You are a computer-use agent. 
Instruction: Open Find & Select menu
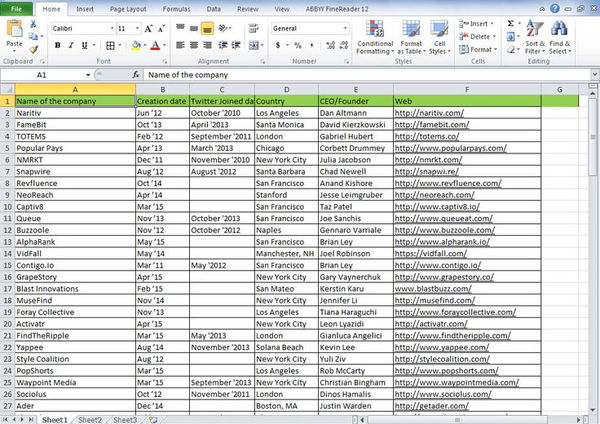click(x=560, y=37)
